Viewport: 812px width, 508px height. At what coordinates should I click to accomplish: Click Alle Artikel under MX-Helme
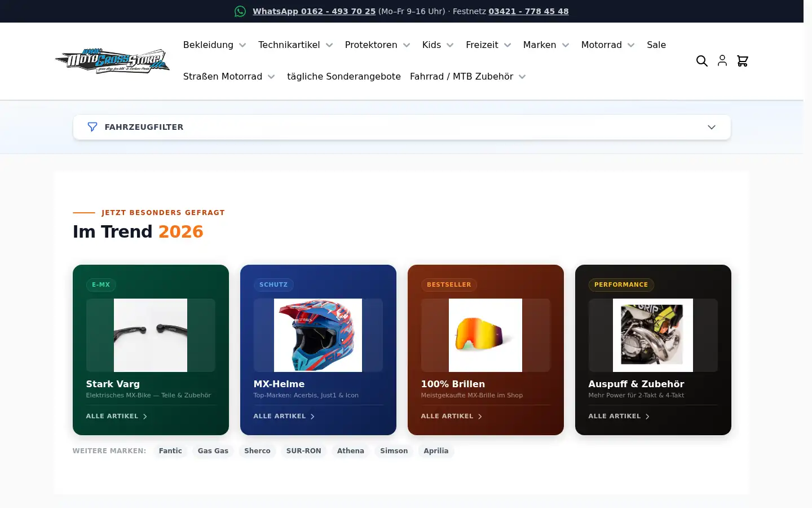click(280, 416)
